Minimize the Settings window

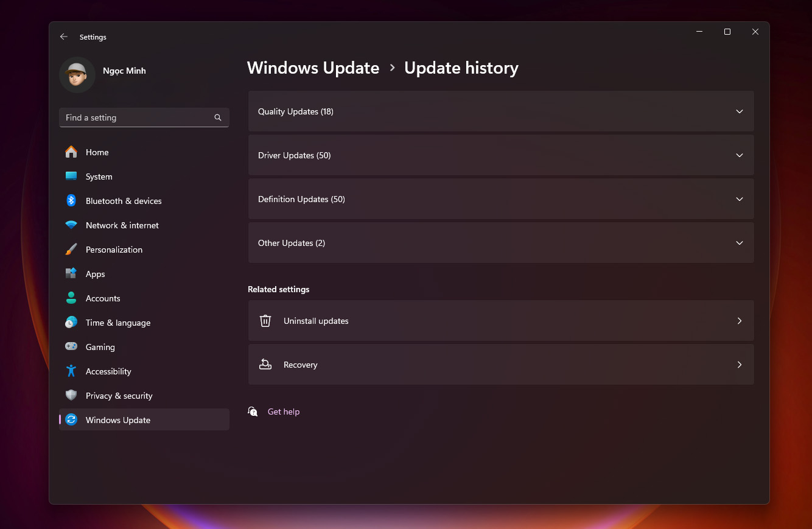[x=699, y=32]
